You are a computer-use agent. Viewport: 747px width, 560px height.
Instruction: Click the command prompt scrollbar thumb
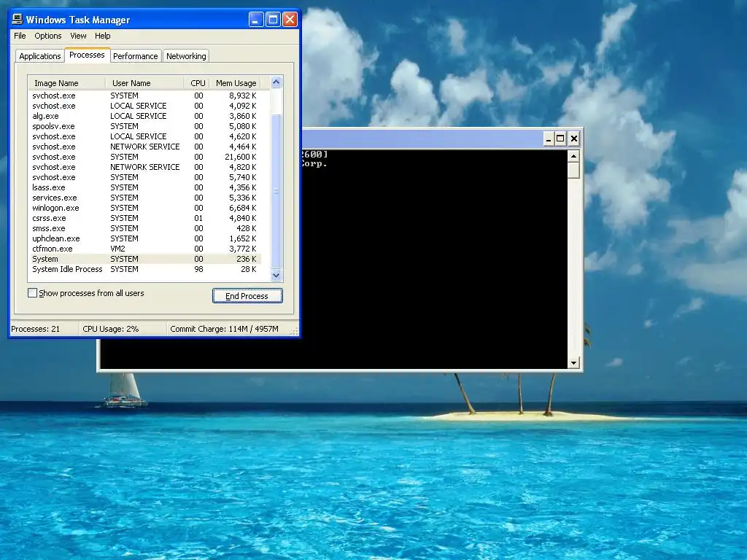pos(573,171)
